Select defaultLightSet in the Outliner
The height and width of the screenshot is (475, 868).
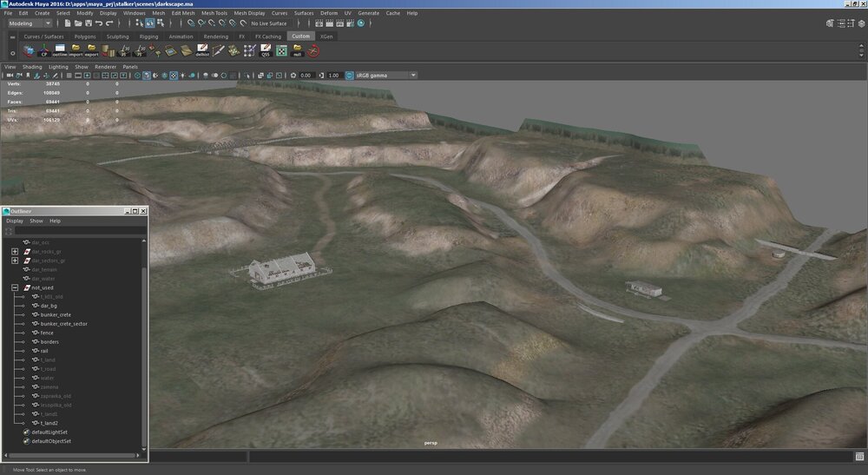pyautogui.click(x=50, y=432)
